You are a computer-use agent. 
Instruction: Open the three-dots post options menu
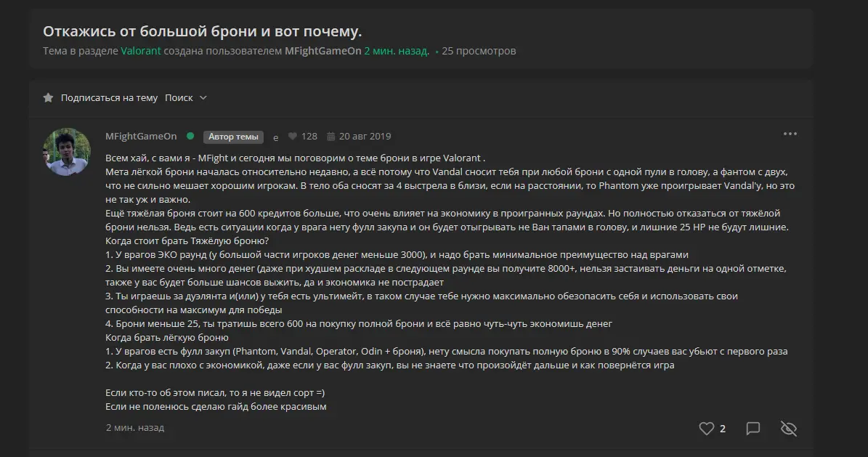click(x=790, y=134)
